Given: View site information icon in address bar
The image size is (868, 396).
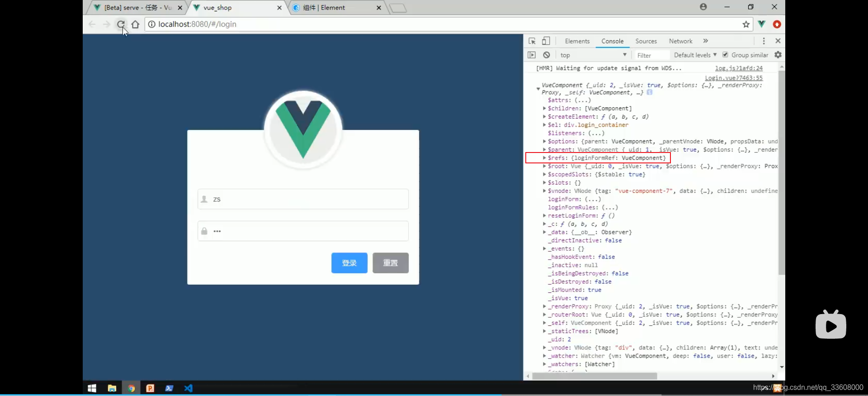Looking at the screenshot, I should (152, 24).
